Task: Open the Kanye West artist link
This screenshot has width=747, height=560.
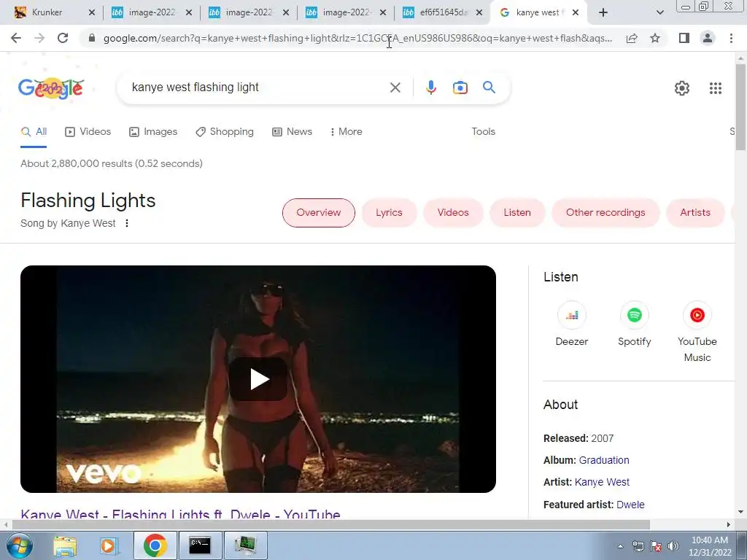Action: coord(602,483)
